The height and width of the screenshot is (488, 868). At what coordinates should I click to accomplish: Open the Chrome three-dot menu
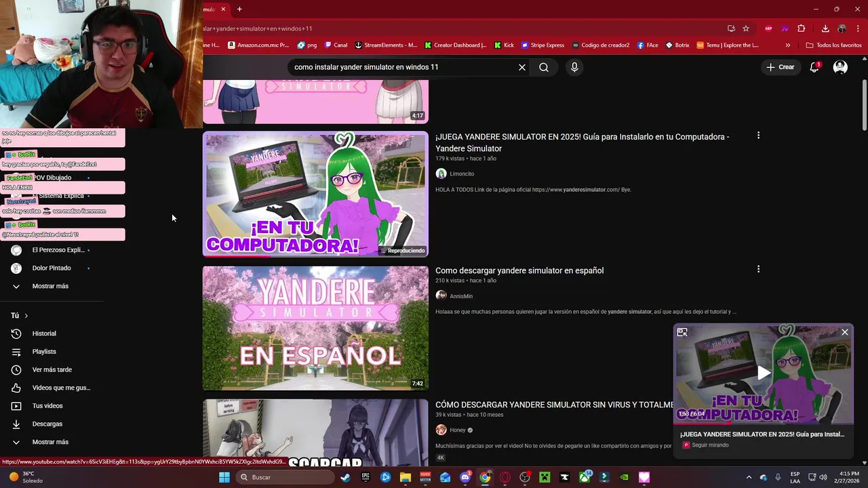(x=858, y=28)
